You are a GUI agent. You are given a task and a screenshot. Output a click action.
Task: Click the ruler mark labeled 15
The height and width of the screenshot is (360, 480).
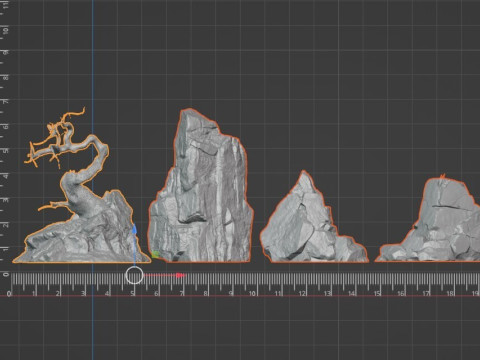[x=377, y=294]
